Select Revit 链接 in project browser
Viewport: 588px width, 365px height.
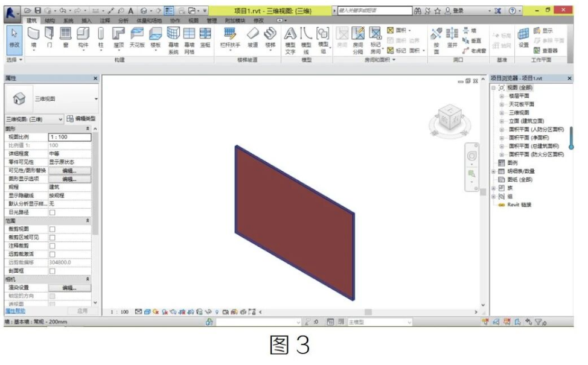[519, 205]
